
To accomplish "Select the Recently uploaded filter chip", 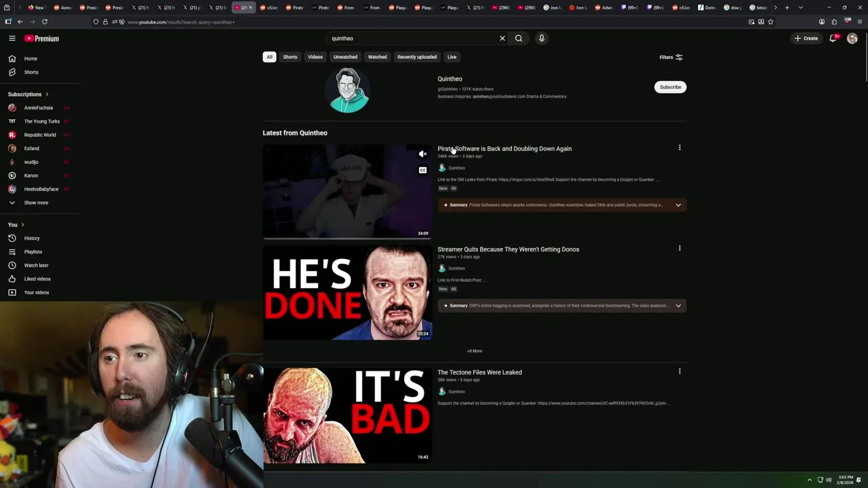I will pos(417,57).
